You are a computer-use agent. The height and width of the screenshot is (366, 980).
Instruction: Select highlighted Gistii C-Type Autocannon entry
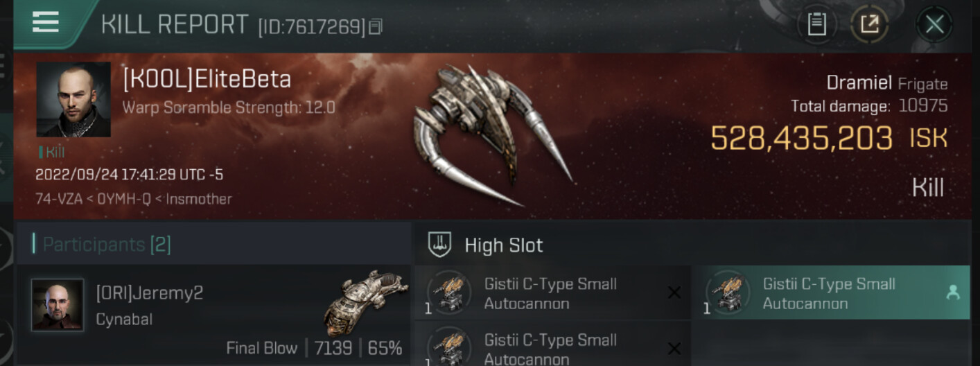(831, 293)
